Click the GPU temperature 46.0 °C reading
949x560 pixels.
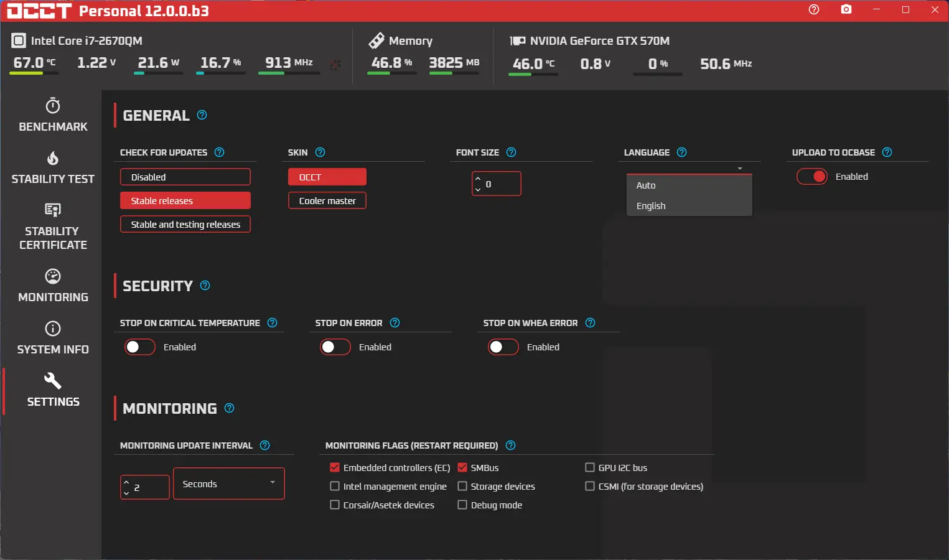[x=533, y=63]
